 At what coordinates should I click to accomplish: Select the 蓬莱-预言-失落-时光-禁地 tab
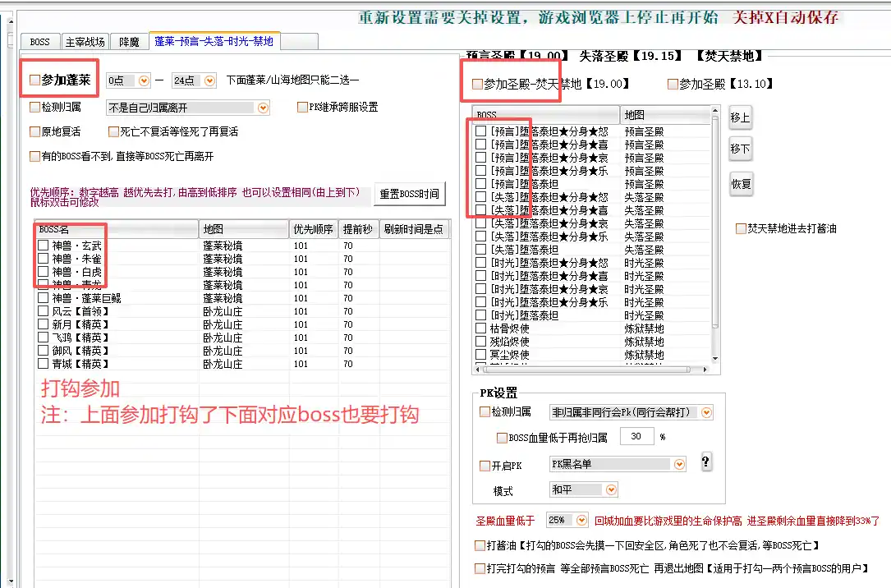pos(214,41)
